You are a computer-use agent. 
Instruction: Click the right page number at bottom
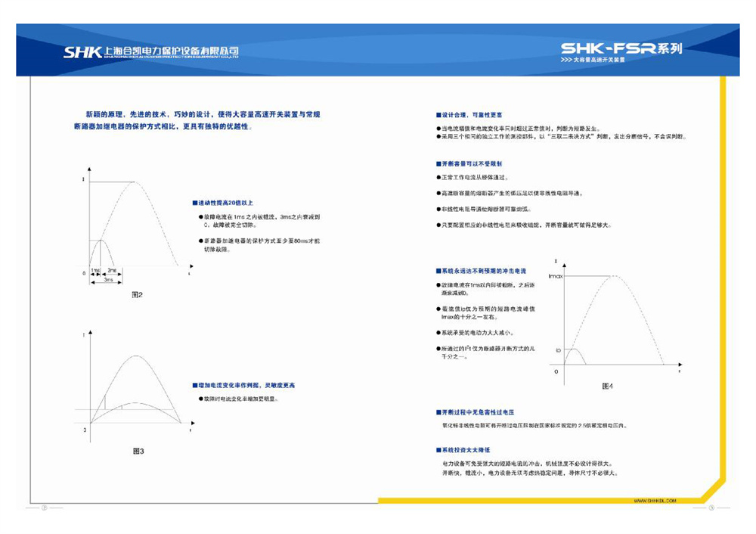711,508
